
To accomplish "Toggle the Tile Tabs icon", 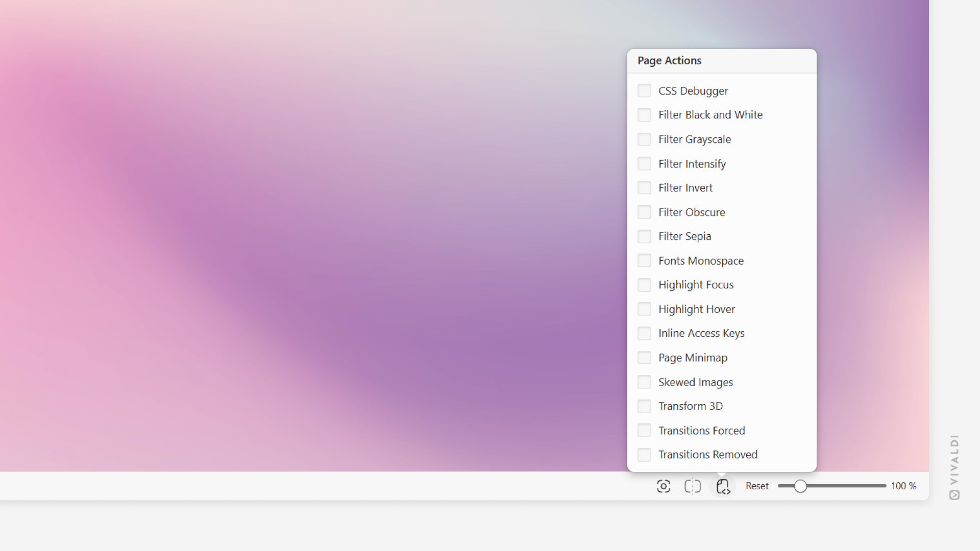I will click(x=692, y=486).
